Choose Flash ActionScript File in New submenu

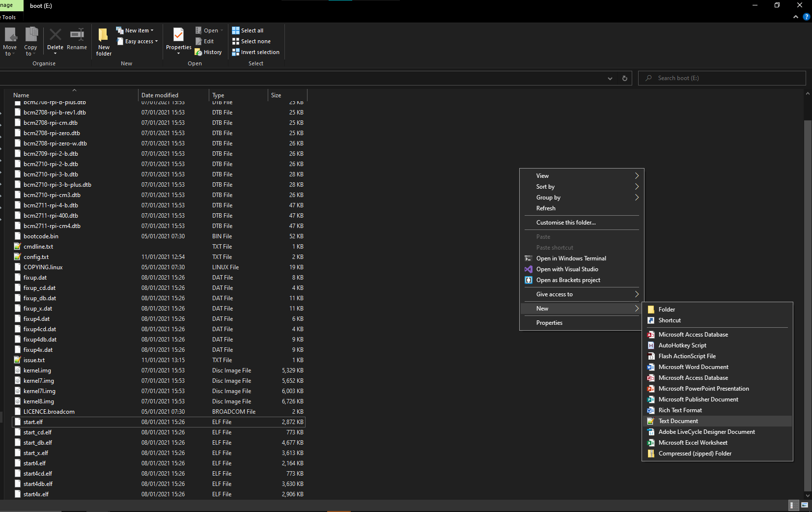coord(717,356)
